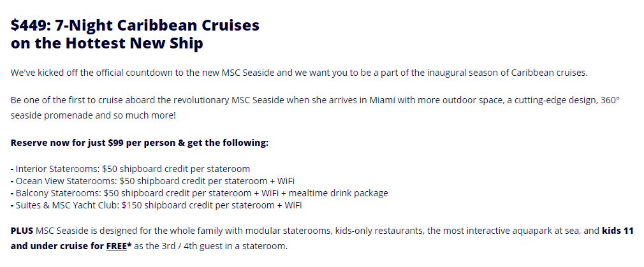Click 'seaside promenade and so much more!' text
Image resolution: width=644 pixels, height=267 pixels.
93,116
